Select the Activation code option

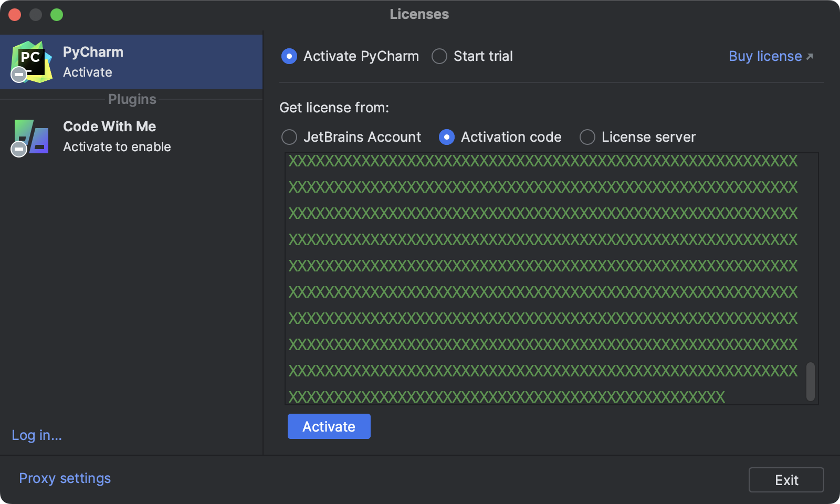[x=447, y=137]
